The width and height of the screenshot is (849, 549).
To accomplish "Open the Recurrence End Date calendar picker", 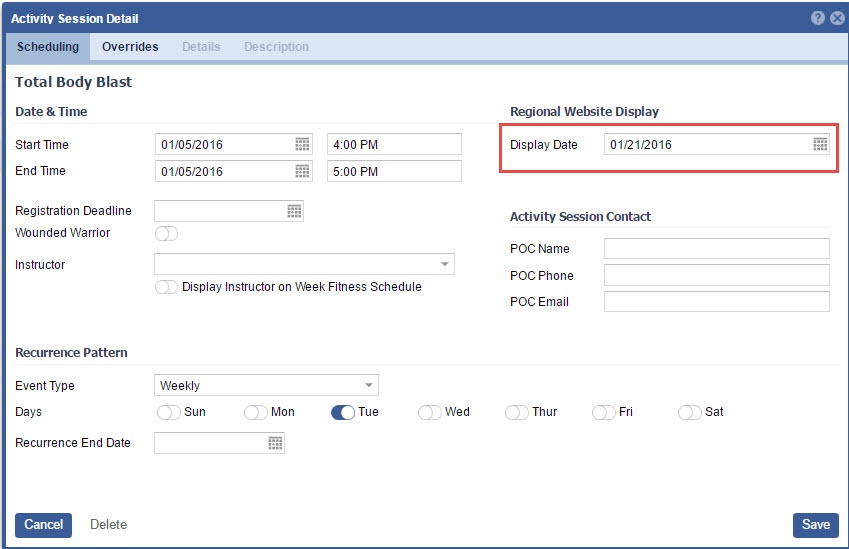I will coord(275,443).
